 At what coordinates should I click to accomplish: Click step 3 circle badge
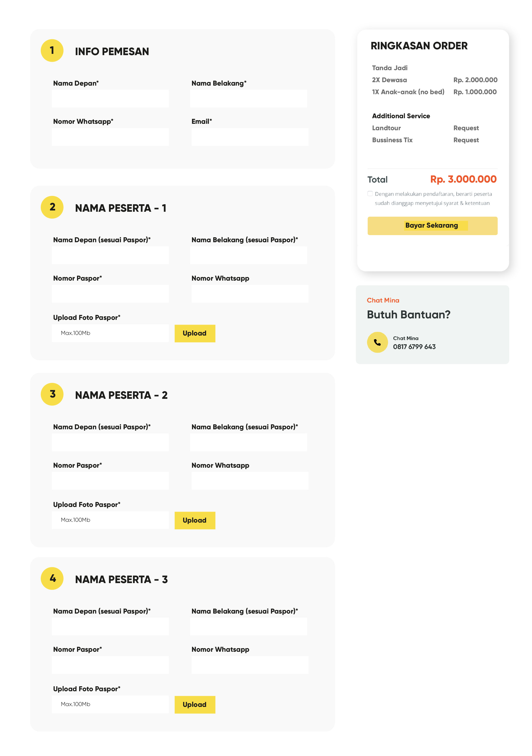coord(52,394)
